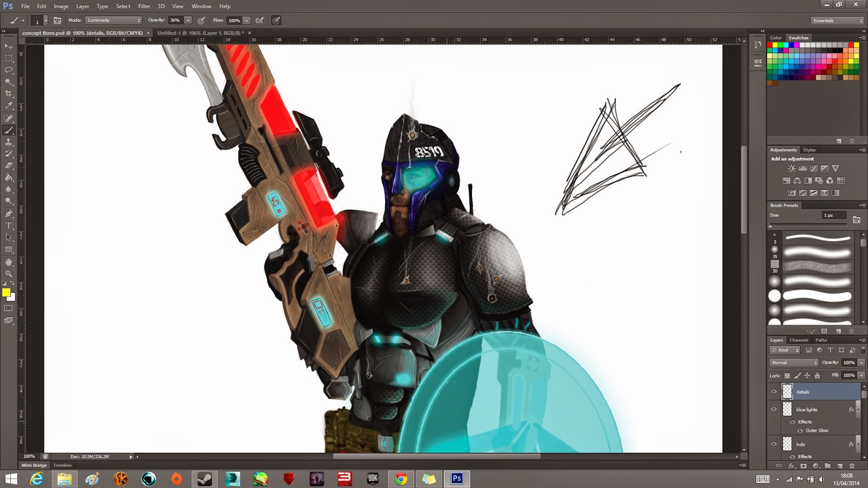Hide the details layer

coord(774,391)
